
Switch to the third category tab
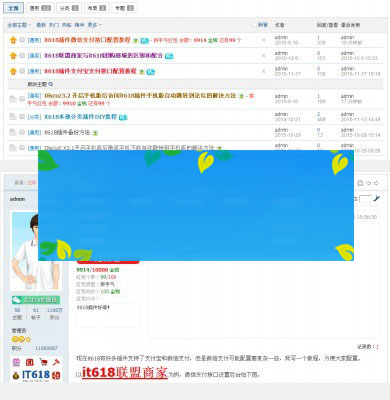point(69,8)
